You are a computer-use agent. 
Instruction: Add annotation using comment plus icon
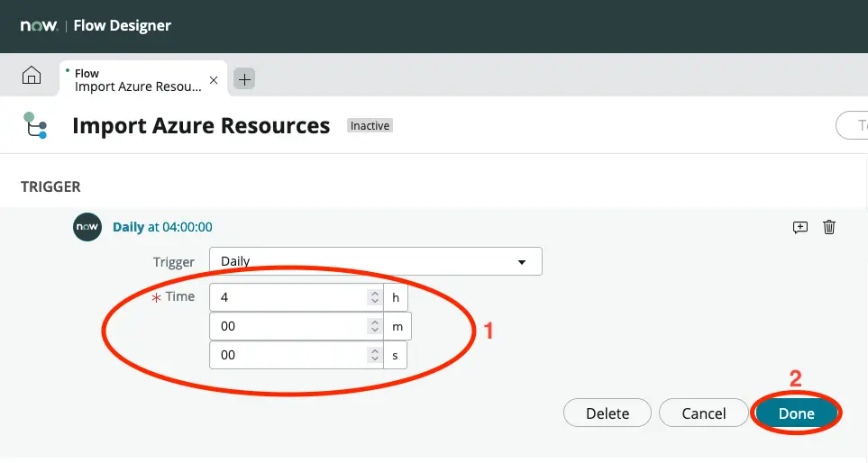(x=799, y=227)
